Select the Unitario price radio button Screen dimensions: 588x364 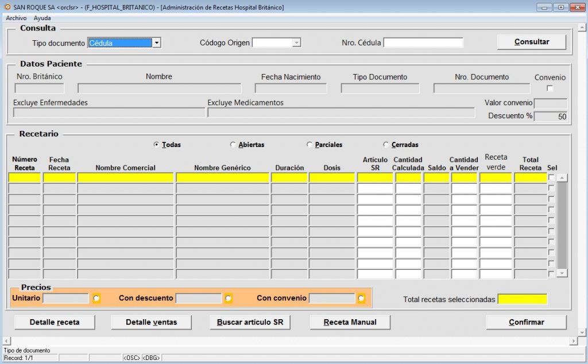96,299
